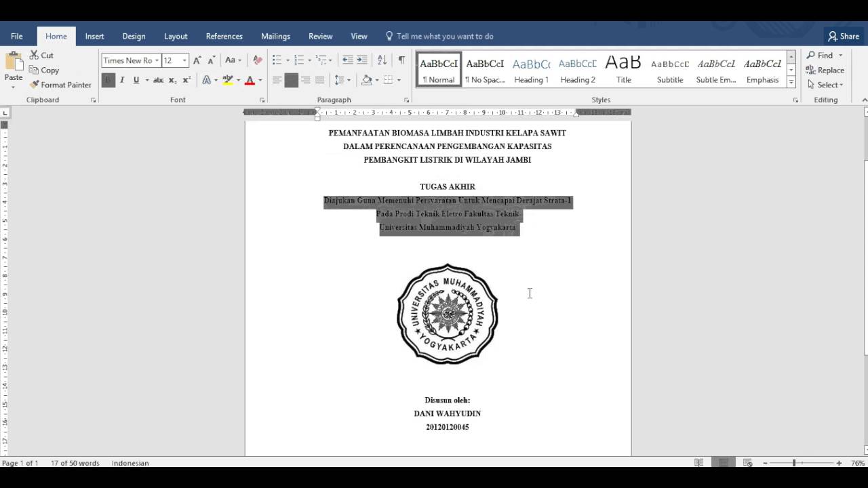Apply the Title style
Screen dimensions: 868x488
623,70
